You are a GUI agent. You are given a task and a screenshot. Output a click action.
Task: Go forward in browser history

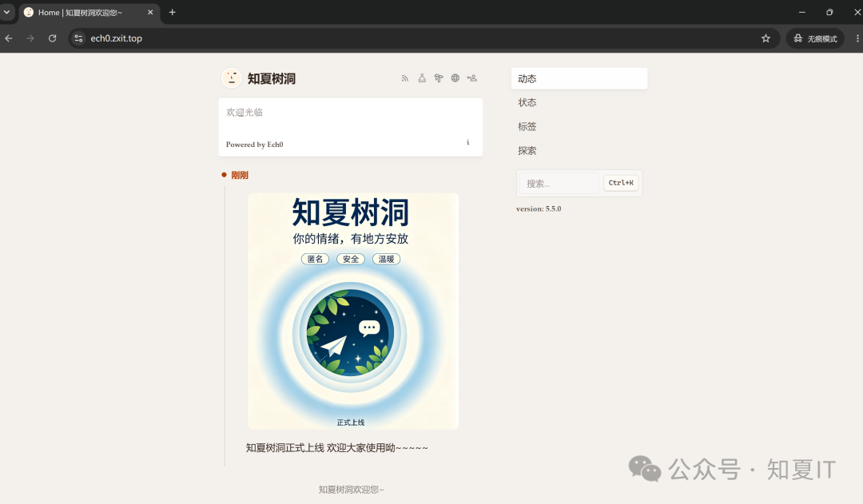pos(30,38)
